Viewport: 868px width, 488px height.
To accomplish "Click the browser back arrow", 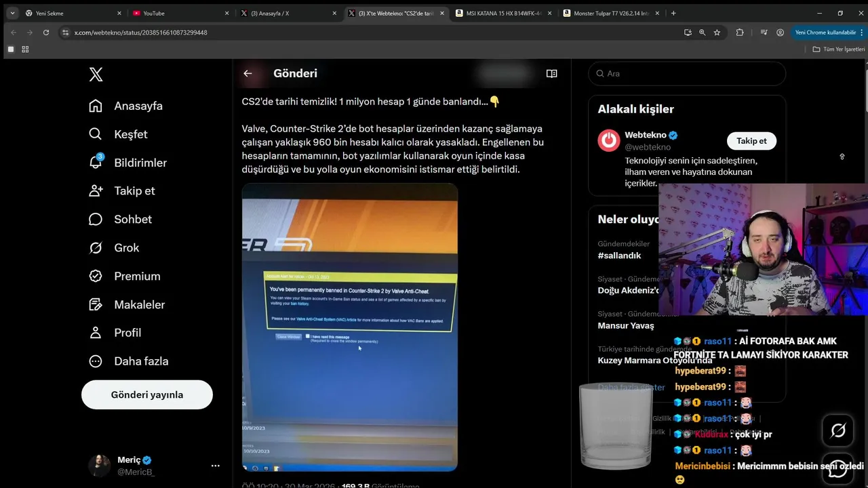I will [14, 33].
